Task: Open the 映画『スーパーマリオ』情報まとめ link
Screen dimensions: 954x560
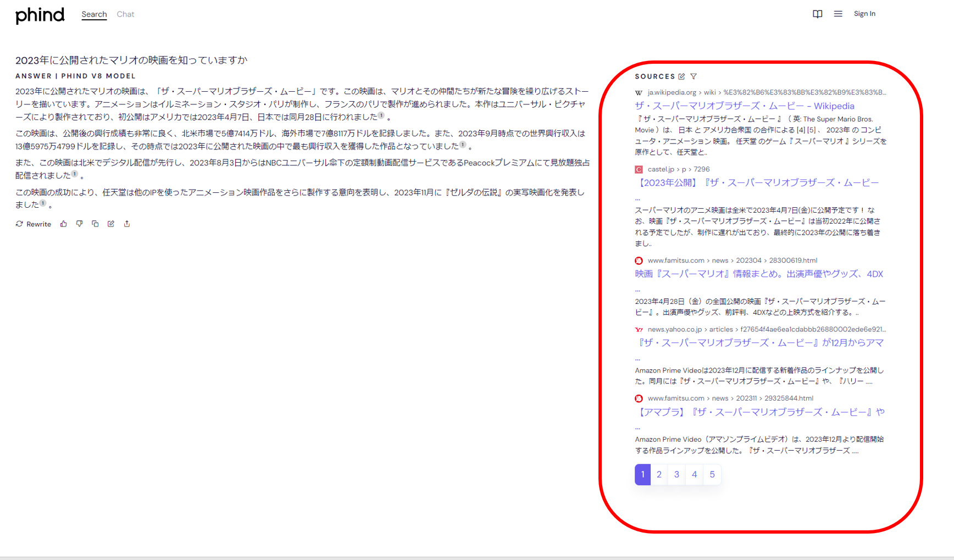Action: [759, 274]
